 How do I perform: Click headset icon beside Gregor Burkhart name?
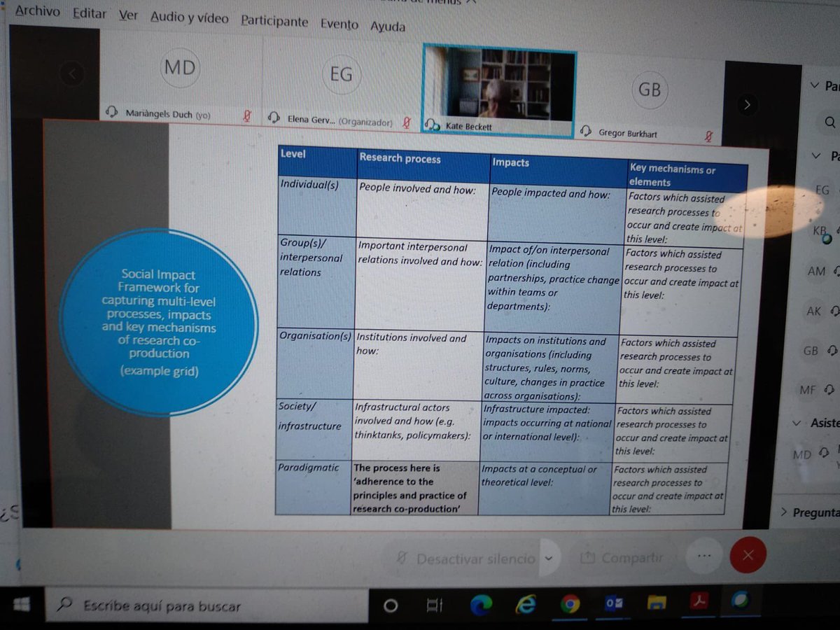pyautogui.click(x=586, y=131)
